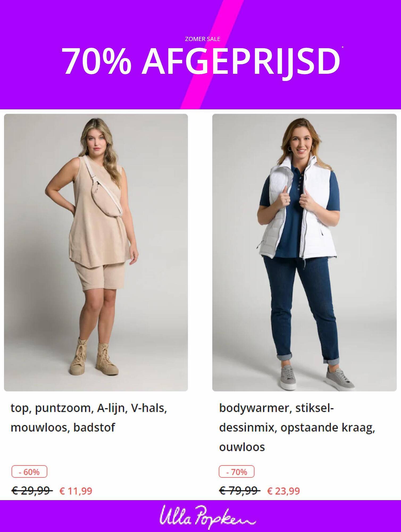Click the € 11,99 sale price
This screenshot has width=401, height=532.
point(76,491)
